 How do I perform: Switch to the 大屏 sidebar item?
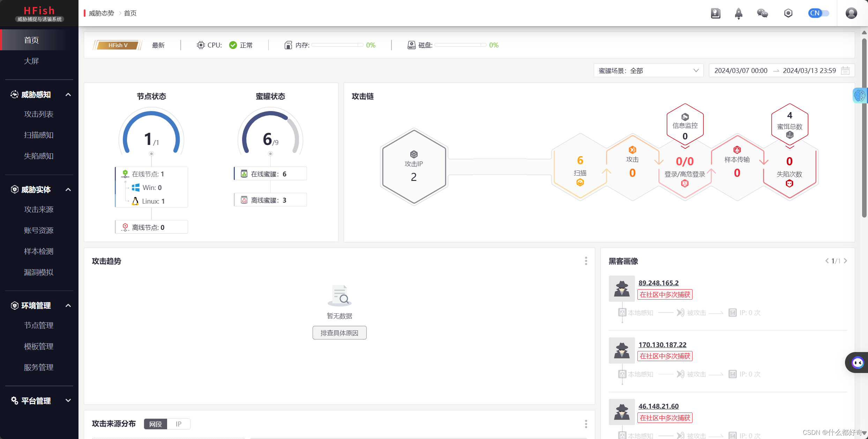tap(31, 61)
